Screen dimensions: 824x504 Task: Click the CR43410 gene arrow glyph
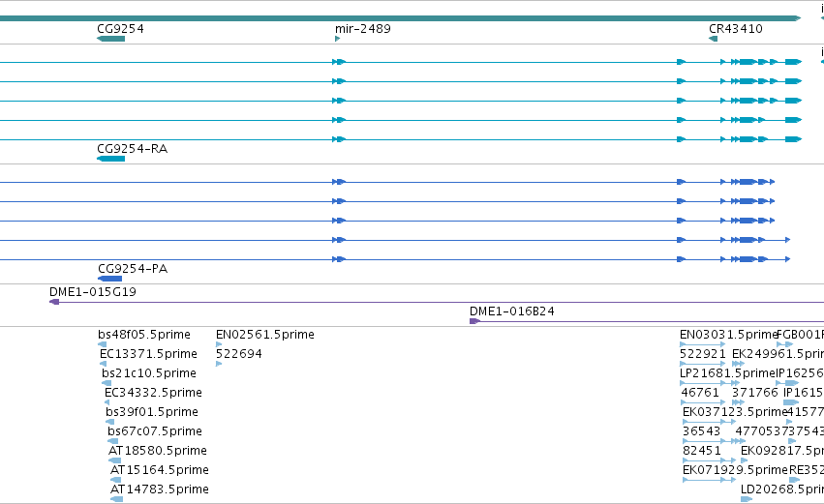coord(713,39)
